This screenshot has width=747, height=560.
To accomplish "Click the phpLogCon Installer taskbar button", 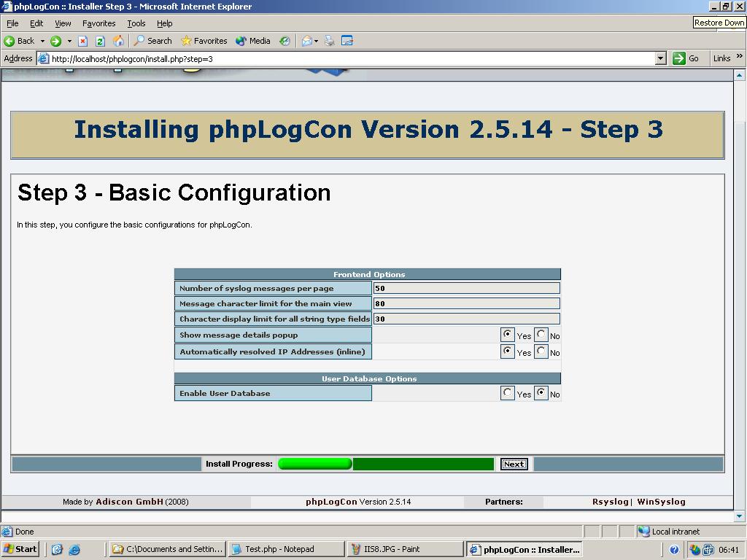I will tap(524, 549).
